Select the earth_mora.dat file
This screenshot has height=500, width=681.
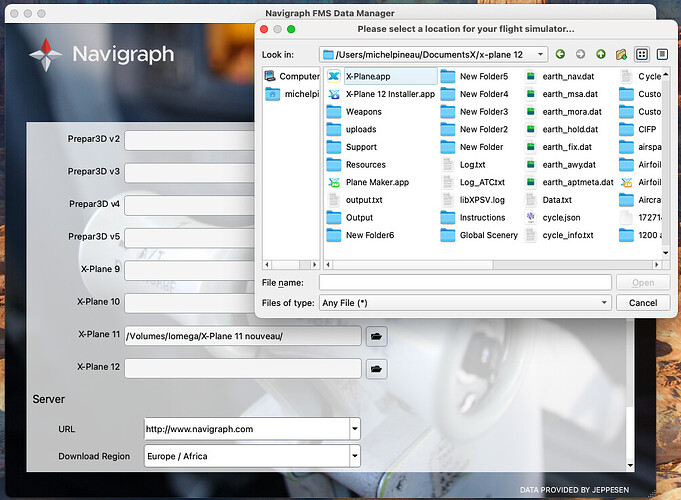(564, 112)
